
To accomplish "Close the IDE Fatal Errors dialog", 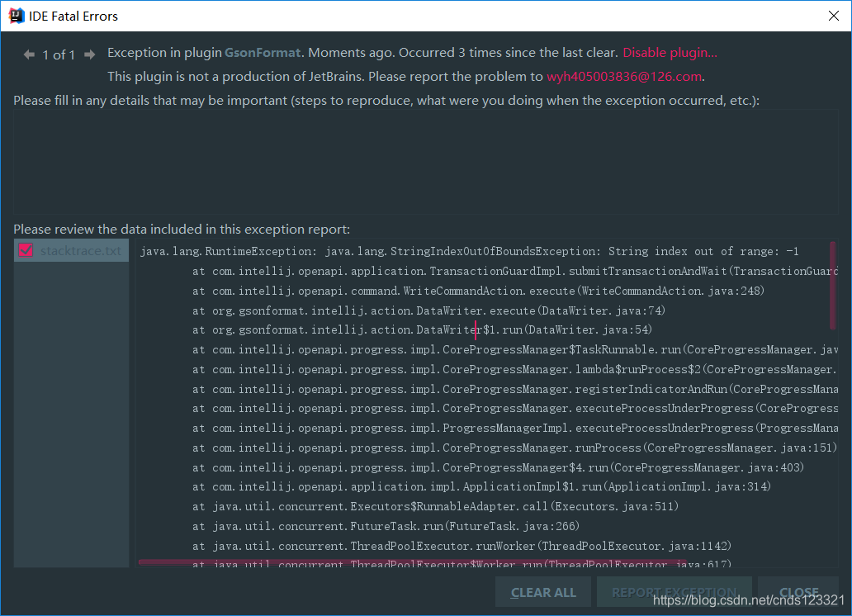I will [834, 16].
